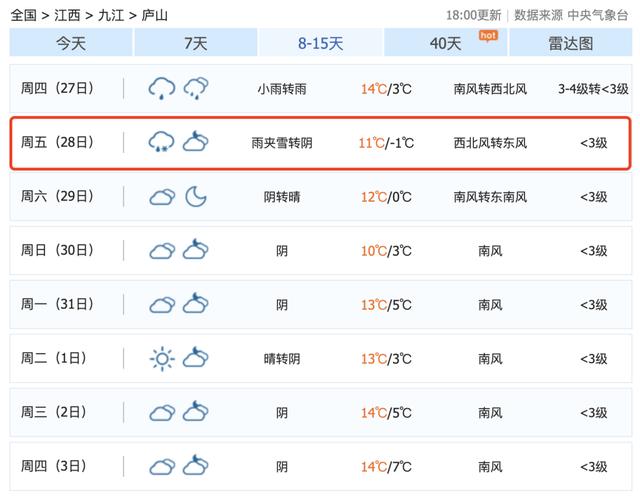Click night cloudy icon for 周日 30日

click(196, 249)
